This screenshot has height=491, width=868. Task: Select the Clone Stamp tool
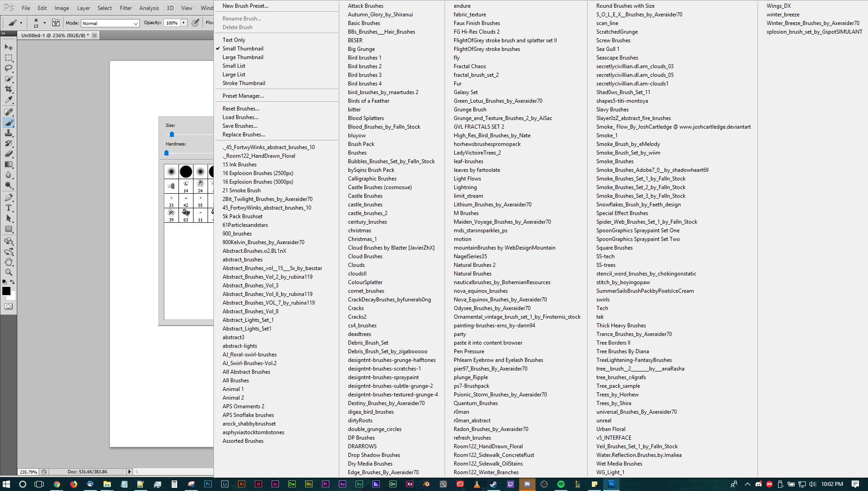coord(9,133)
